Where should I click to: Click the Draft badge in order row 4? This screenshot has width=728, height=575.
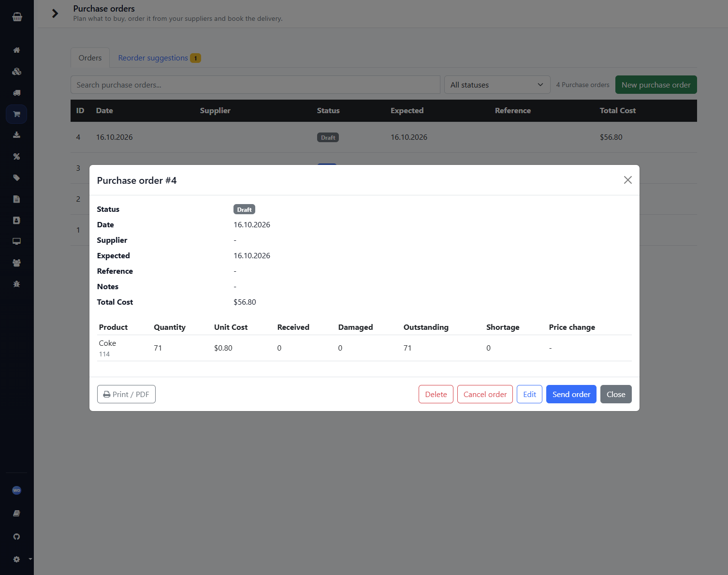(328, 137)
